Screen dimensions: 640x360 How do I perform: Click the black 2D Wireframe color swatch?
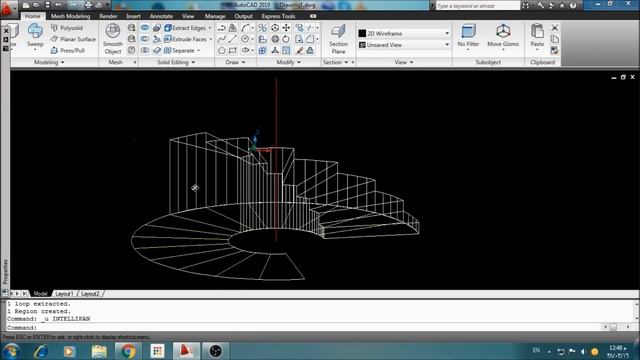[x=362, y=33]
